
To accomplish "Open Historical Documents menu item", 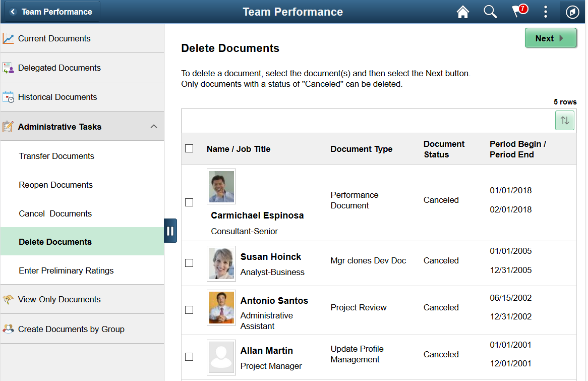I will (82, 97).
